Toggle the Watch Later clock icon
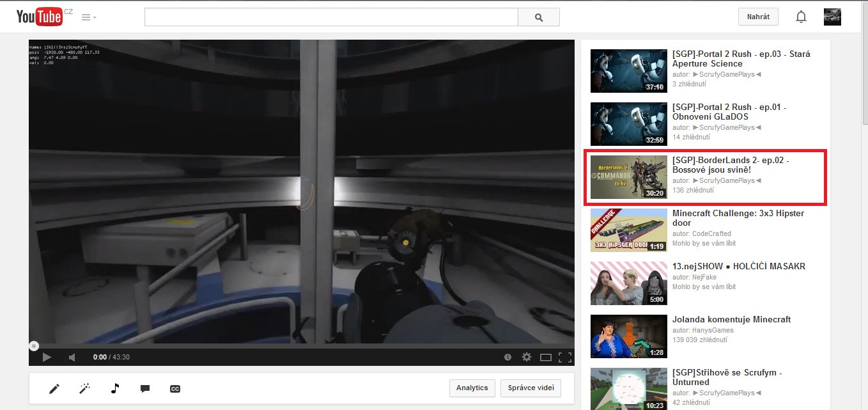This screenshot has width=868, height=410. (x=508, y=357)
